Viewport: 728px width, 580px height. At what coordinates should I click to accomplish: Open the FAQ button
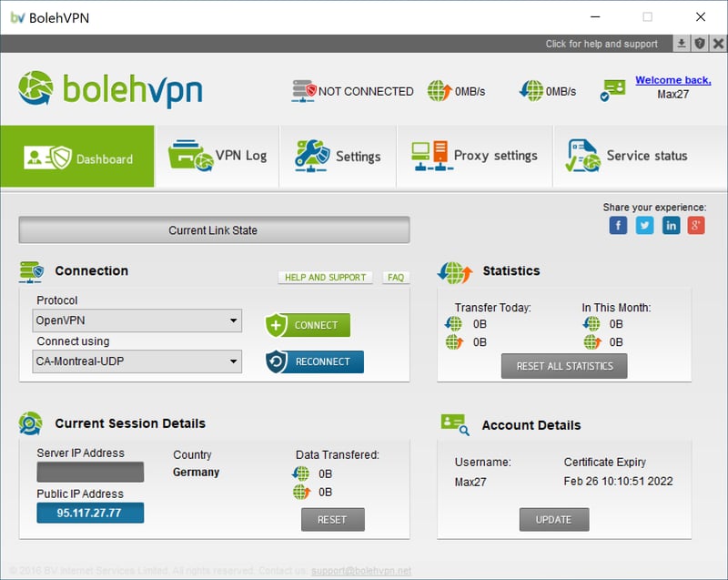pos(396,277)
